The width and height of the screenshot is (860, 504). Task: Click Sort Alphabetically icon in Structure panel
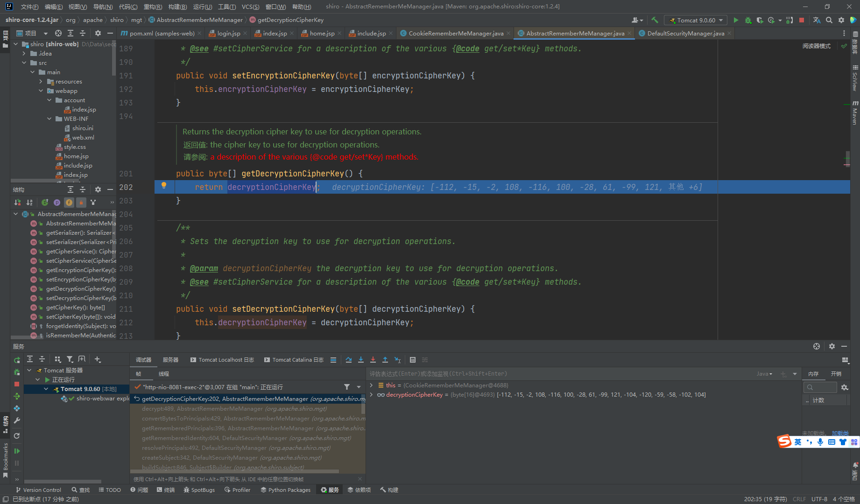pos(29,203)
